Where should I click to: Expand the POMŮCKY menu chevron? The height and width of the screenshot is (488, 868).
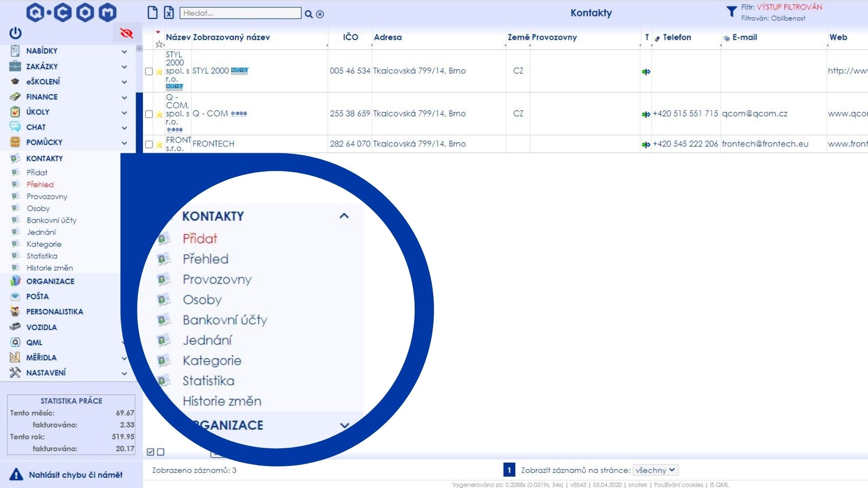[x=124, y=143]
